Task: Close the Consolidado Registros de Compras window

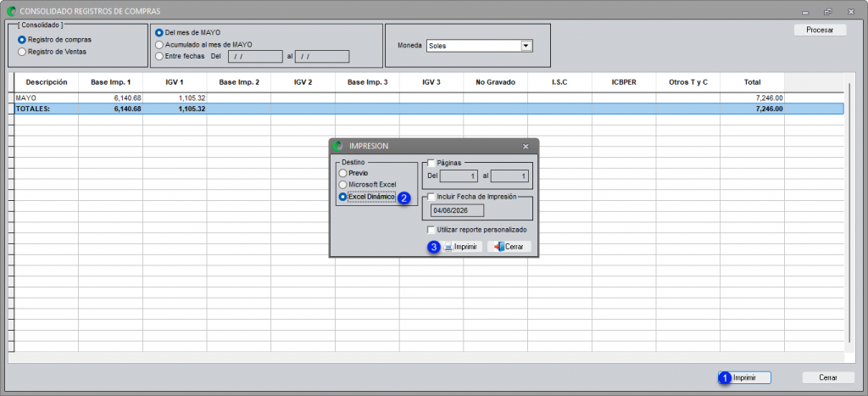Action: tap(851, 11)
